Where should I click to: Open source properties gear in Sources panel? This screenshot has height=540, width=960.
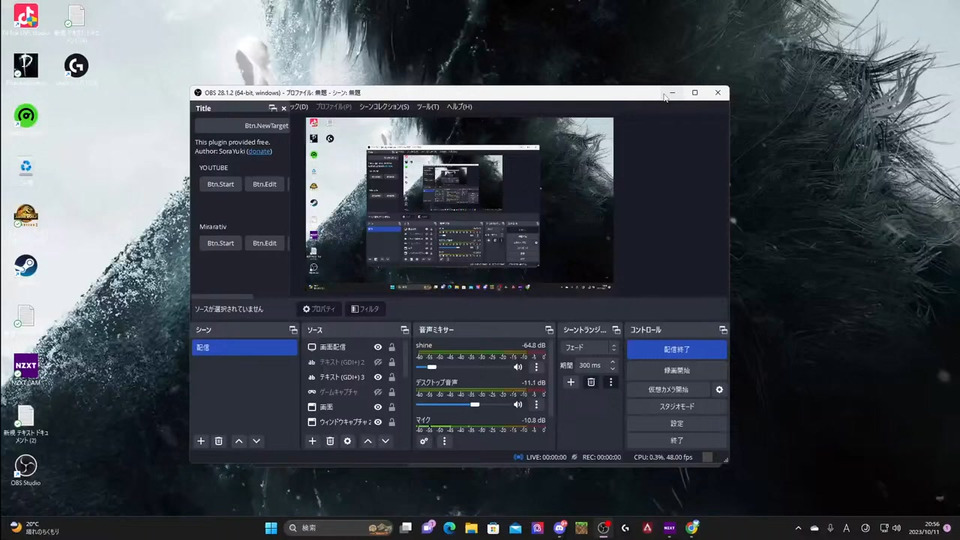tap(348, 441)
